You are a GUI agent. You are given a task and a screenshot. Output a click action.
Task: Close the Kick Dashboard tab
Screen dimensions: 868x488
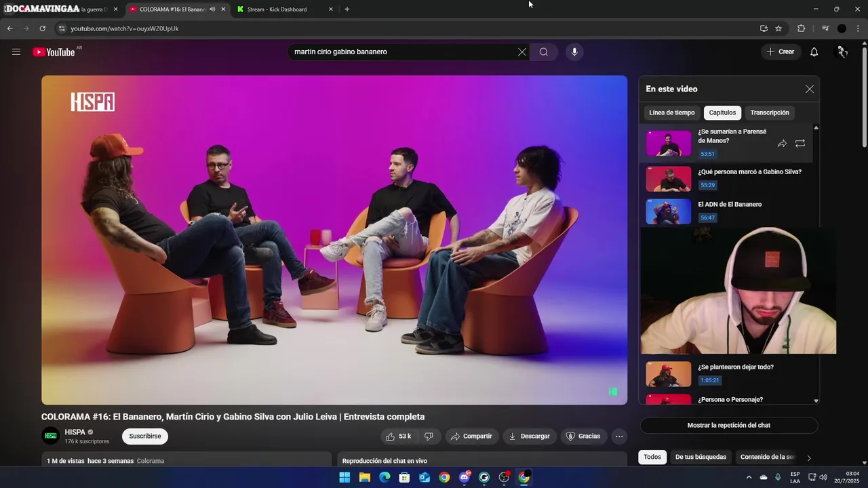[x=331, y=9]
